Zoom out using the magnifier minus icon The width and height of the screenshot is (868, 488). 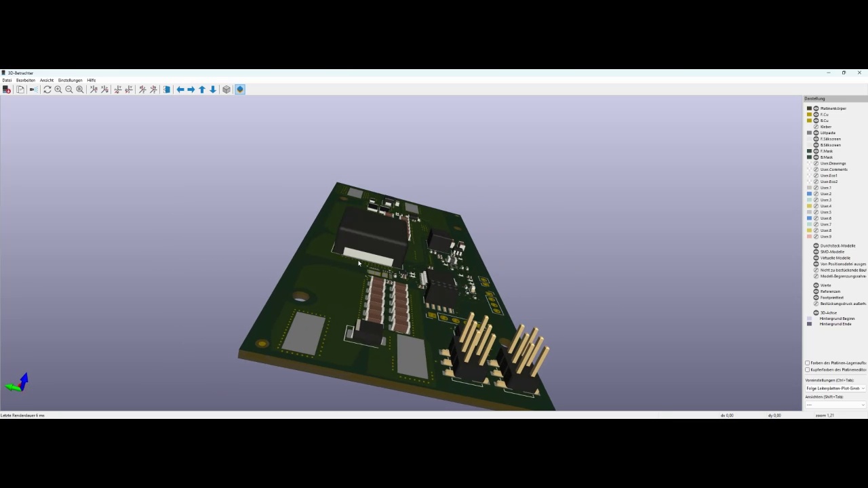(x=69, y=89)
